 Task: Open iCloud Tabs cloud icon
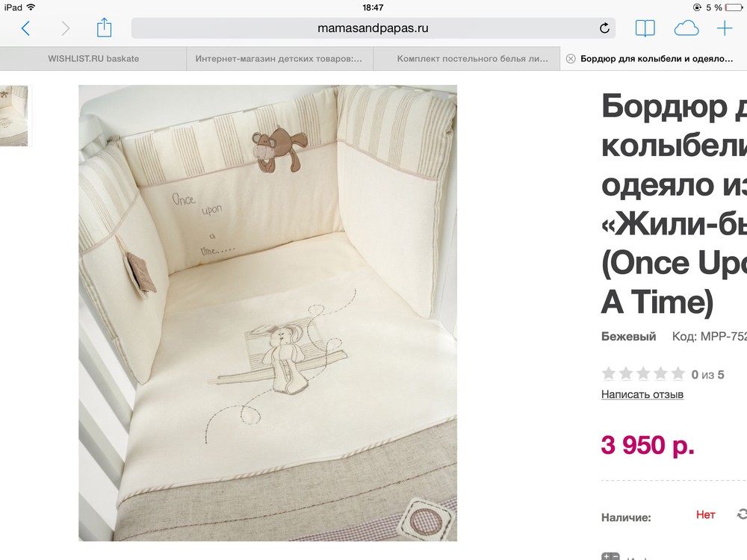(686, 28)
